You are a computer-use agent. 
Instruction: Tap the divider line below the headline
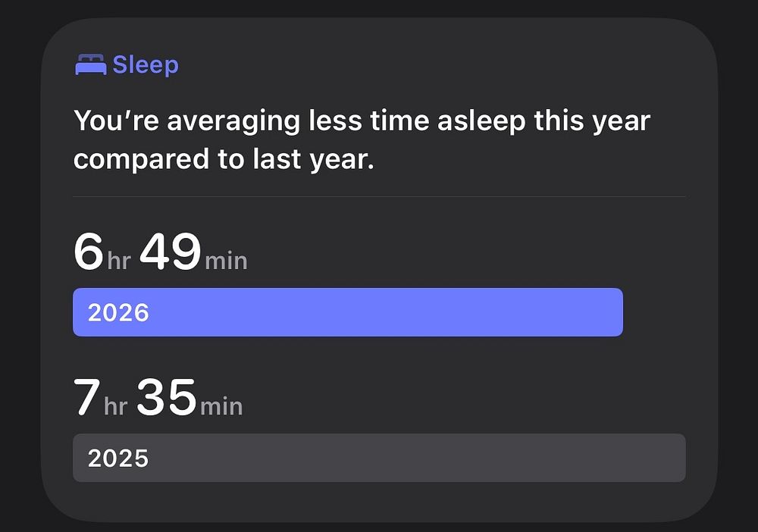point(379,197)
